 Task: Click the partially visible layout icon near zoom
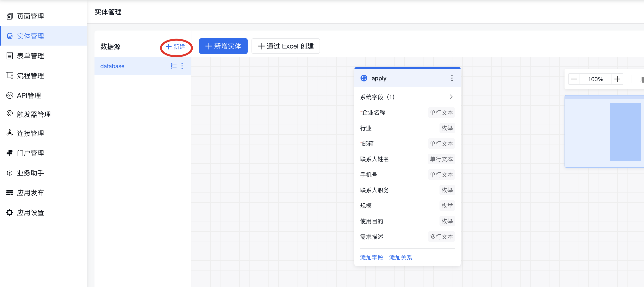(642, 79)
